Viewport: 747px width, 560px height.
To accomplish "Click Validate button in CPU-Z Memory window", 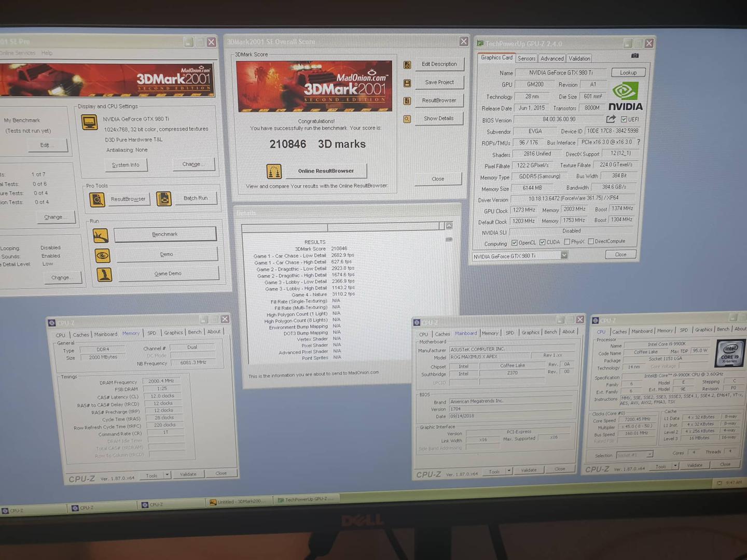I will point(188,474).
